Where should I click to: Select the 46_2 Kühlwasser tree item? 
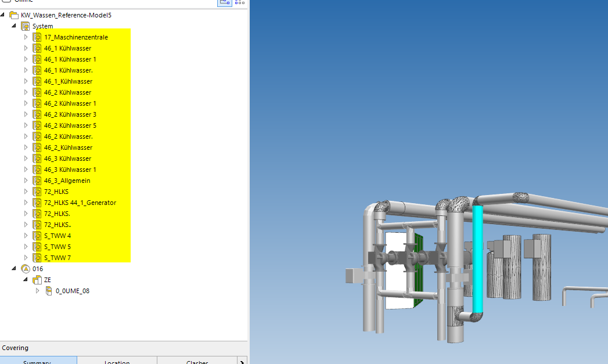pyautogui.click(x=67, y=92)
